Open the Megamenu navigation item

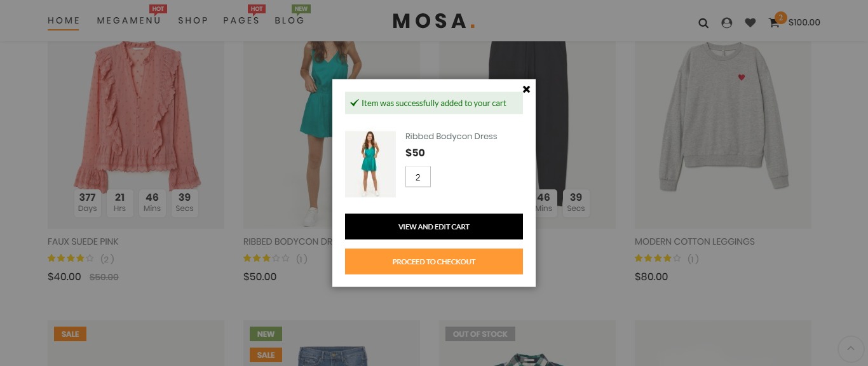click(x=129, y=20)
